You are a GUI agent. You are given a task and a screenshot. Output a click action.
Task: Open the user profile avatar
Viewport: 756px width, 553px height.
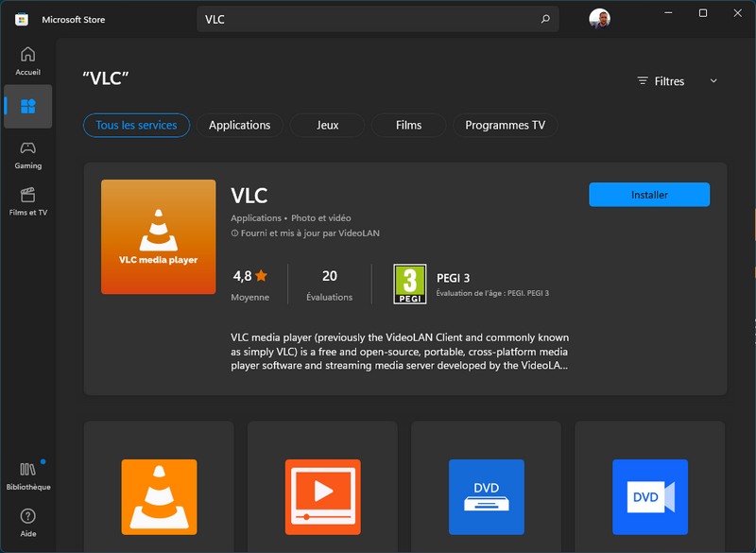pos(599,19)
